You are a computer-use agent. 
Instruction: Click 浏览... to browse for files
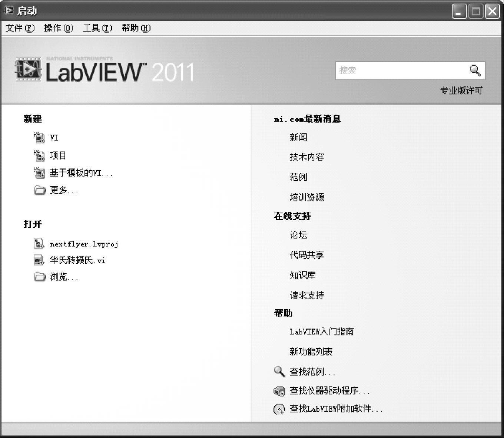click(64, 277)
